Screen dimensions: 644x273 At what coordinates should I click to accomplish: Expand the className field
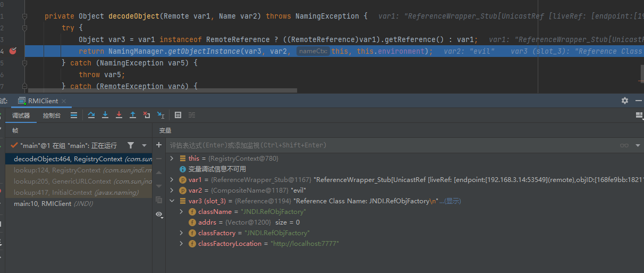pyautogui.click(x=182, y=212)
